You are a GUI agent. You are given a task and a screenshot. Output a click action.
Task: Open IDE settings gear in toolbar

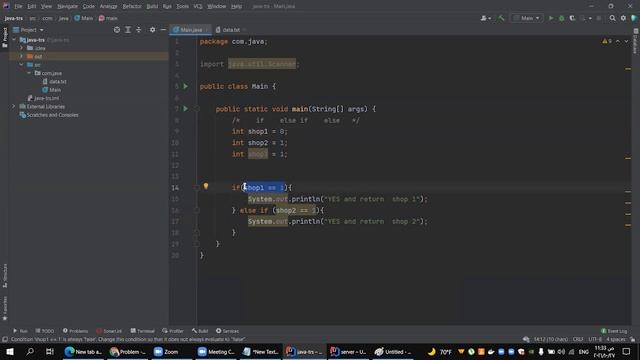623,18
